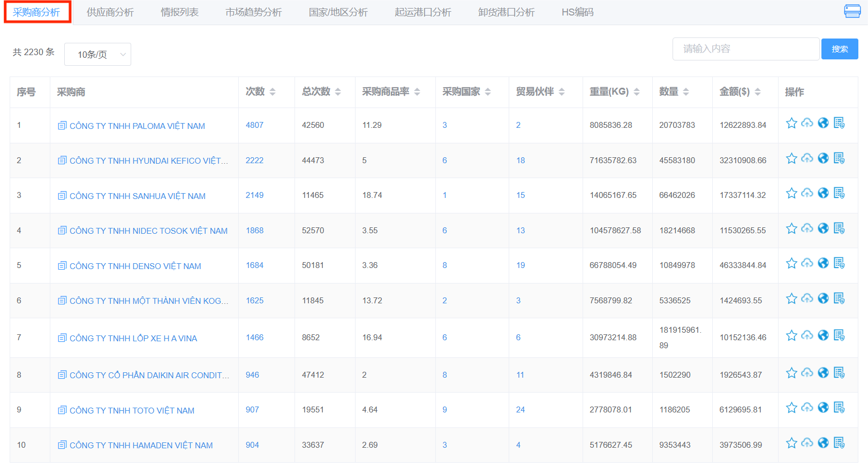The image size is (868, 467).
Task: Open the globe icon for DENSO VIỆT NAM
Action: pyautogui.click(x=824, y=263)
